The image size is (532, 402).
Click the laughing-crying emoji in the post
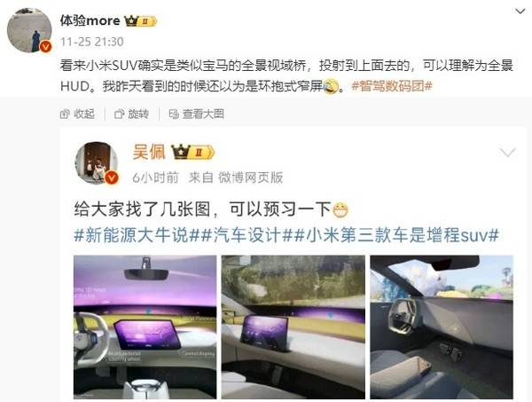(x=331, y=86)
